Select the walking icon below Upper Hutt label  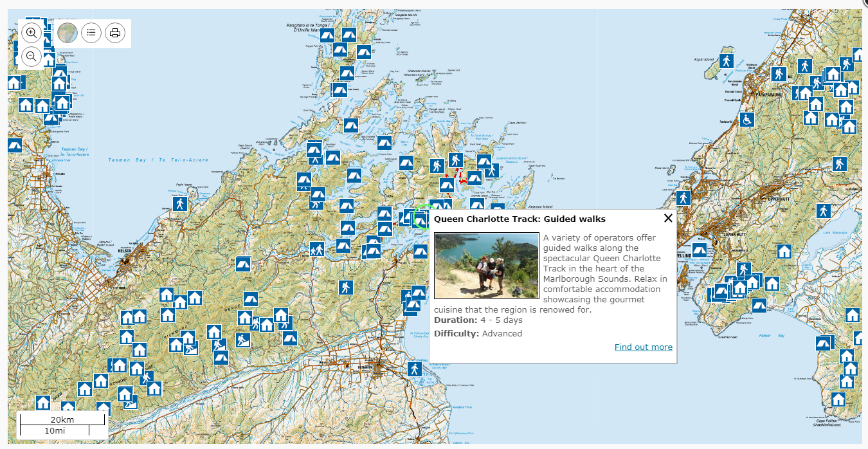[824, 211]
